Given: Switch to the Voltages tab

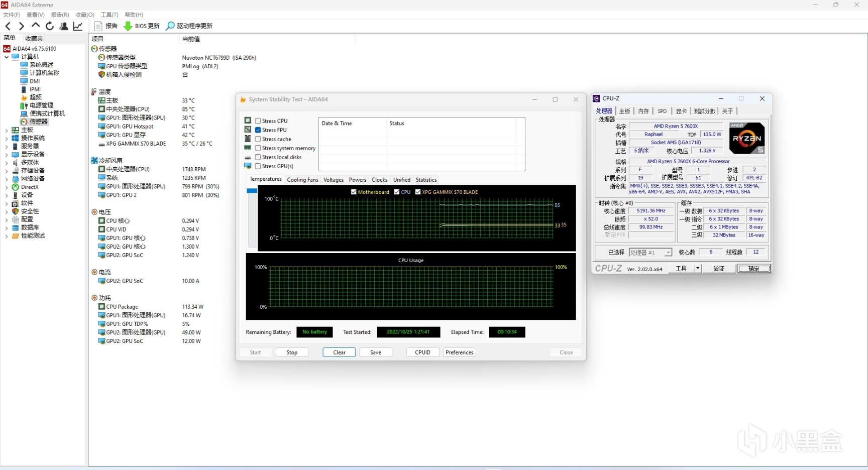Looking at the screenshot, I should pyautogui.click(x=334, y=180).
